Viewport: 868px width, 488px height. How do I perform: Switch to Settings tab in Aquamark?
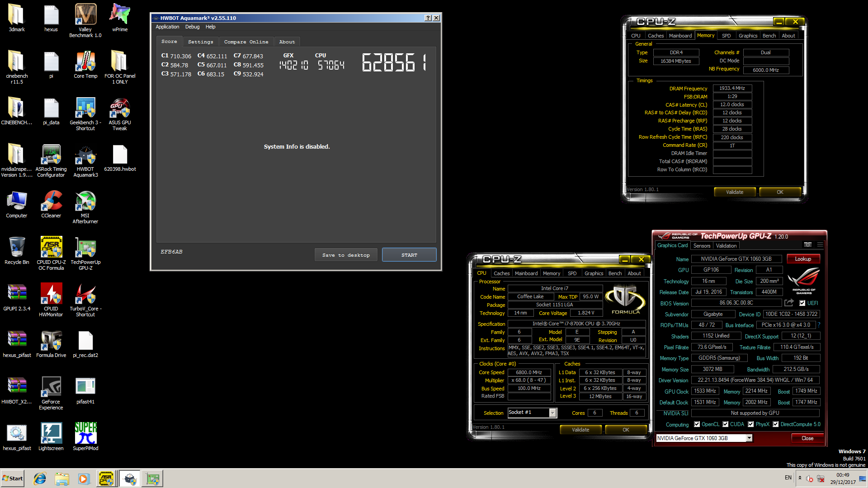[x=200, y=42]
